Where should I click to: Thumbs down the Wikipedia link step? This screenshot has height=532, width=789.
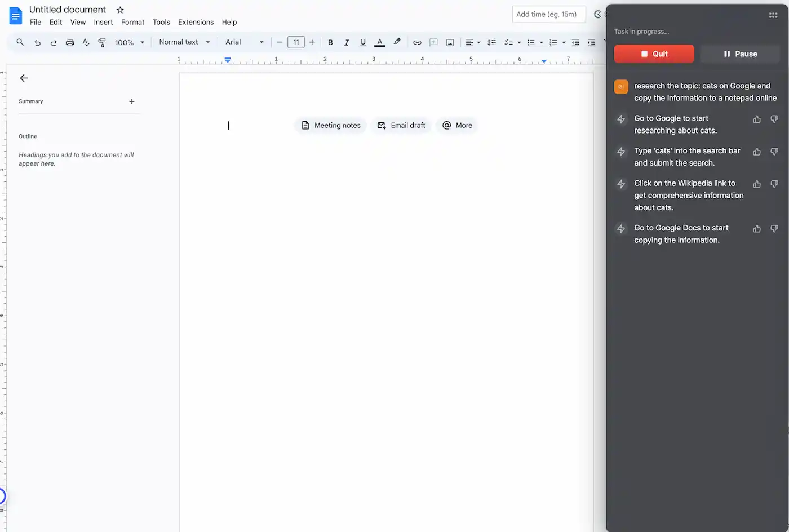click(774, 184)
